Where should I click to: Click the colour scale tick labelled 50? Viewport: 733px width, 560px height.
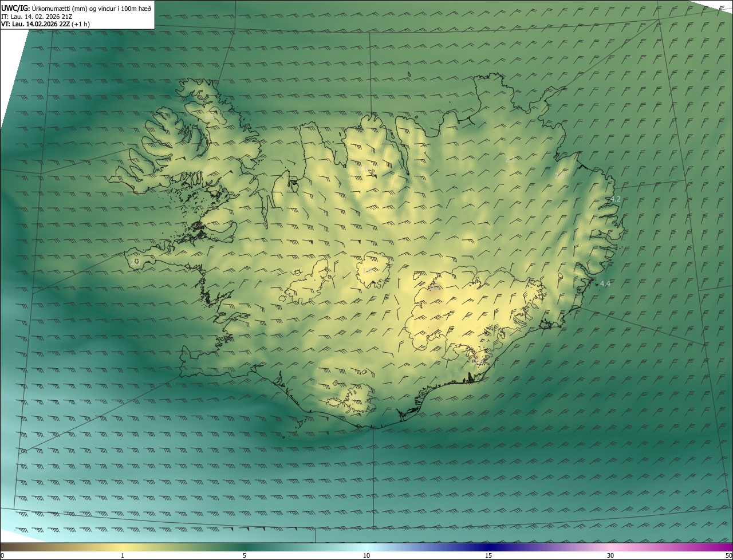[x=728, y=555]
